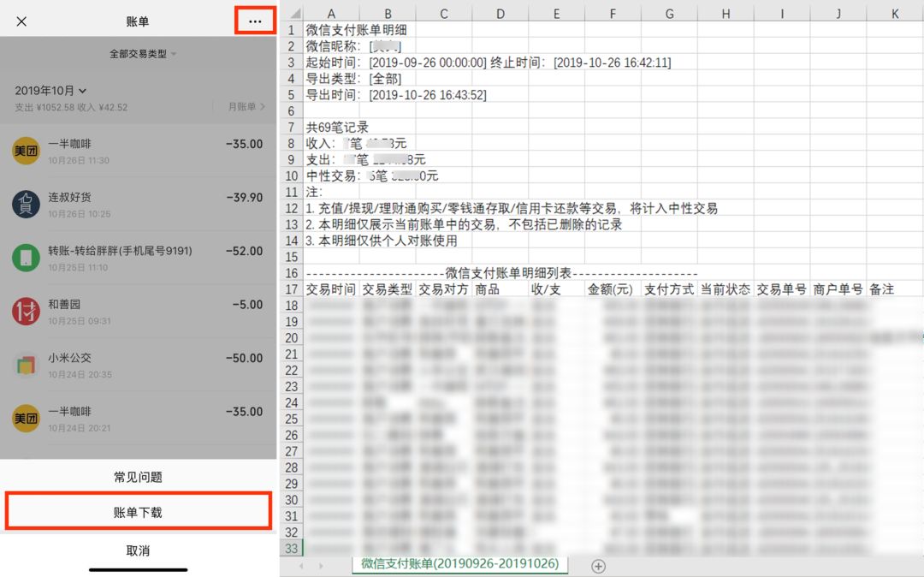This screenshot has width=924, height=577.
Task: Tap 取消 to dismiss the action sheet
Action: [x=138, y=550]
